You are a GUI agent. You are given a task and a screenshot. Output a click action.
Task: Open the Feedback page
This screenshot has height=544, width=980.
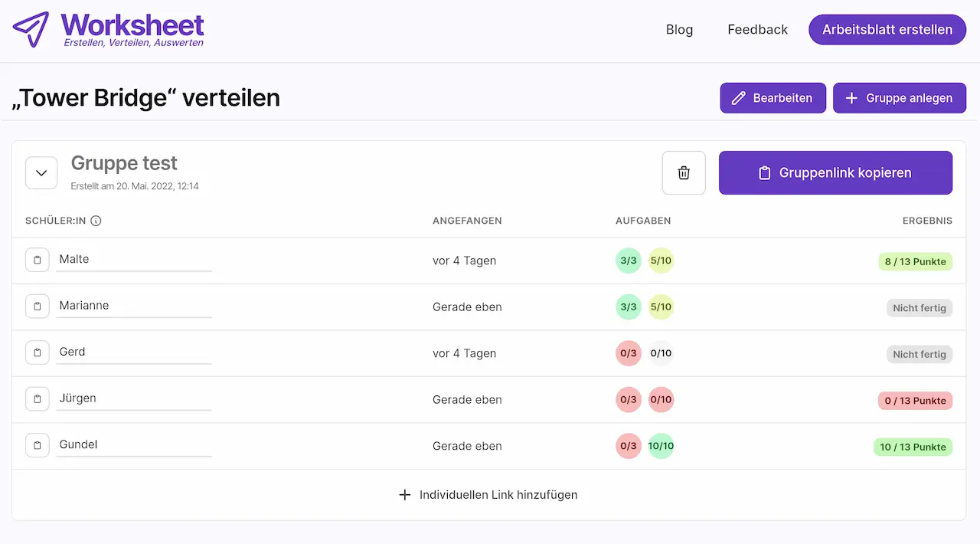pos(757,30)
